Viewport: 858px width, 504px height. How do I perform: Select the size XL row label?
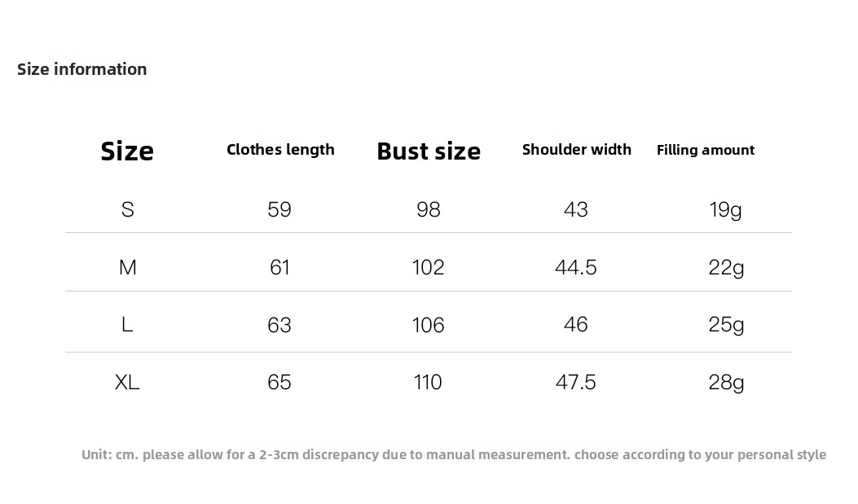pyautogui.click(x=127, y=382)
